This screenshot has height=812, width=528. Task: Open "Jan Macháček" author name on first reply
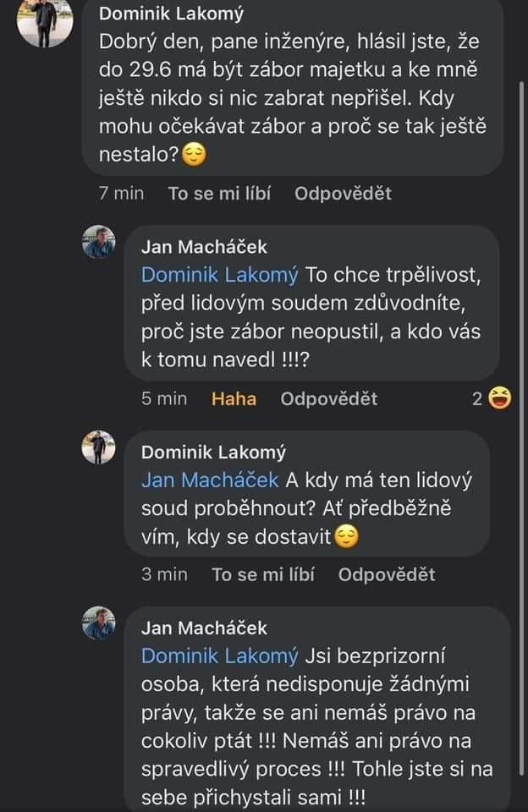point(204,247)
